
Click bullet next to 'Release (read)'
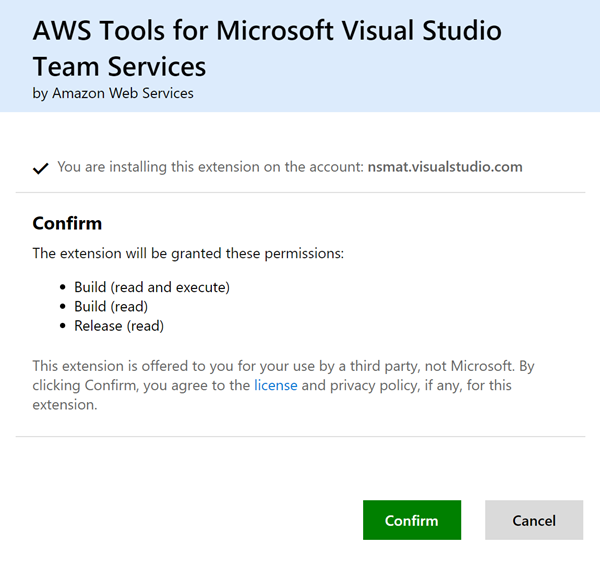(x=63, y=327)
